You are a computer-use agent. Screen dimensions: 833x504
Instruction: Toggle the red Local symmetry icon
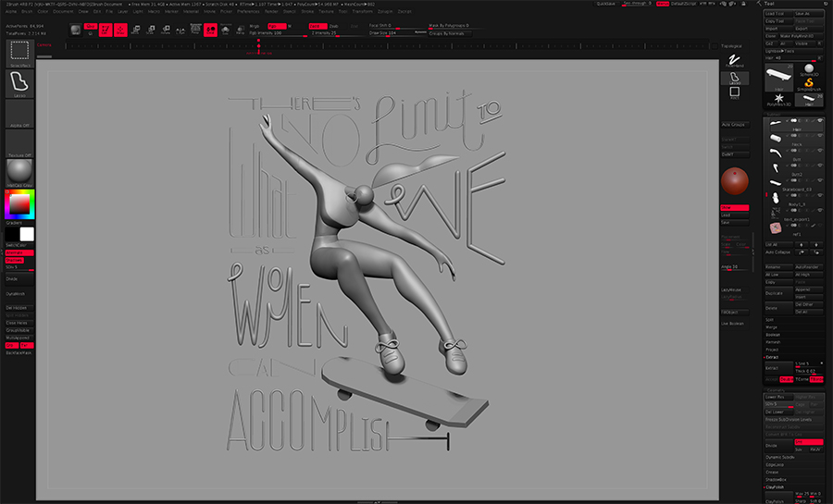210,30
